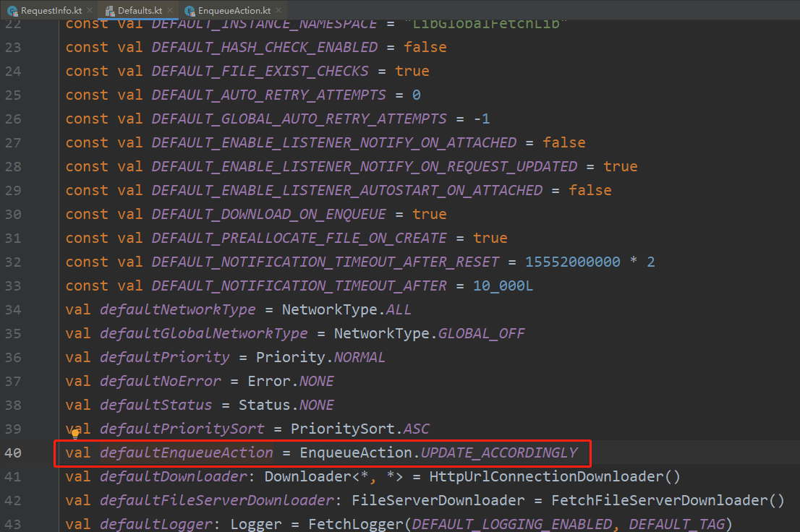Click line number 23 in the gutter
The width and height of the screenshot is (800, 532).
click(x=13, y=48)
